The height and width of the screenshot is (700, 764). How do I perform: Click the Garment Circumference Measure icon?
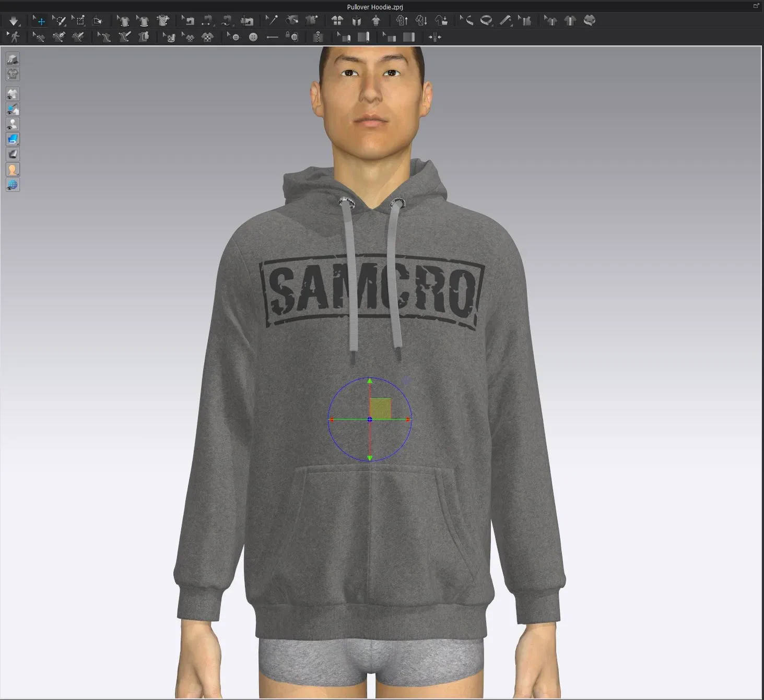tap(590, 21)
